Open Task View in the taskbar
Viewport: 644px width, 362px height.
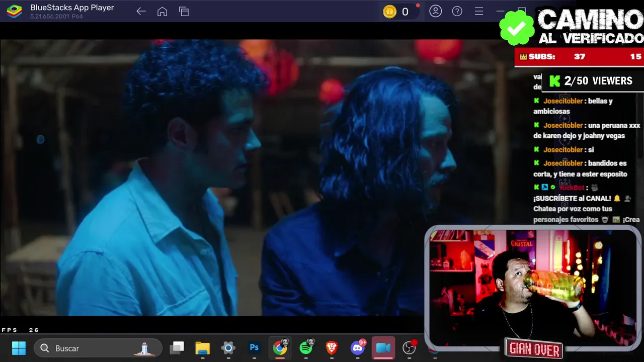[177, 347]
